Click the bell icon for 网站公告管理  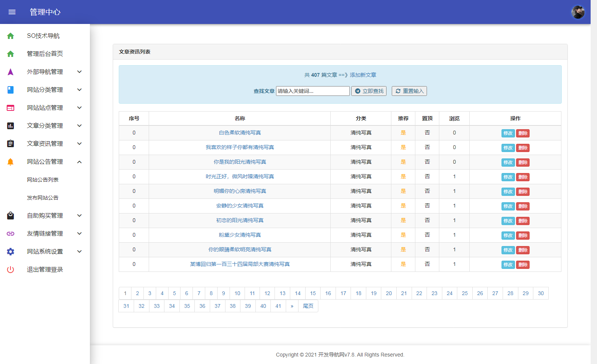(x=10, y=162)
